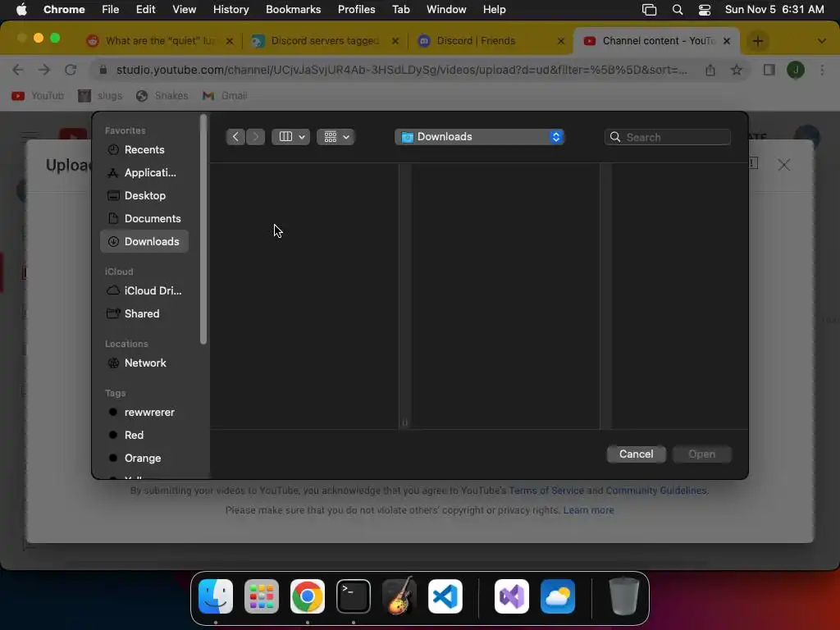Screen dimensions: 840x630
Task: Open the Tab menu
Action: (x=400, y=10)
